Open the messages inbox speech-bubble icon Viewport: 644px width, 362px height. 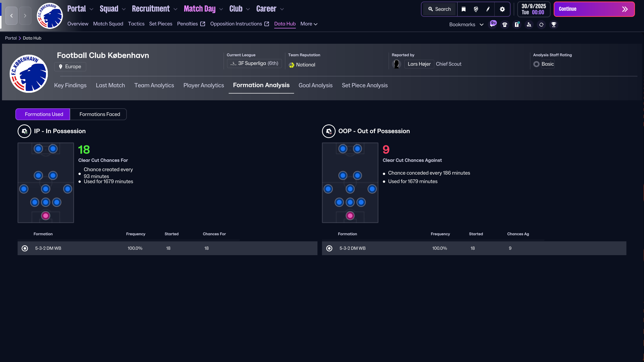[x=492, y=25]
